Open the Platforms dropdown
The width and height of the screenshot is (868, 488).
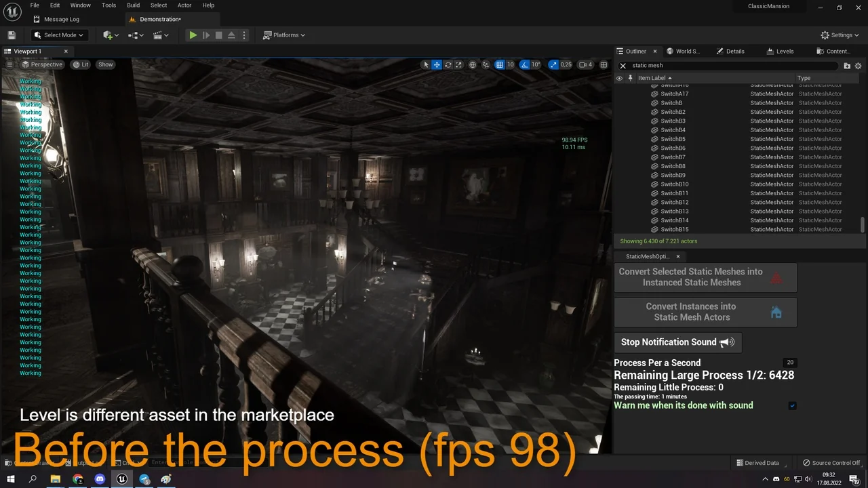[283, 35]
